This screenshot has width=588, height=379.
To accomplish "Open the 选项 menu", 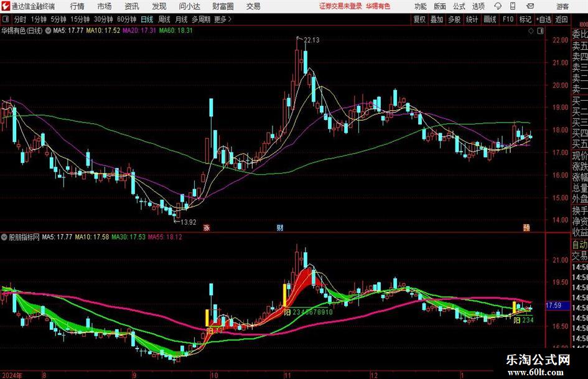I will (478, 6).
